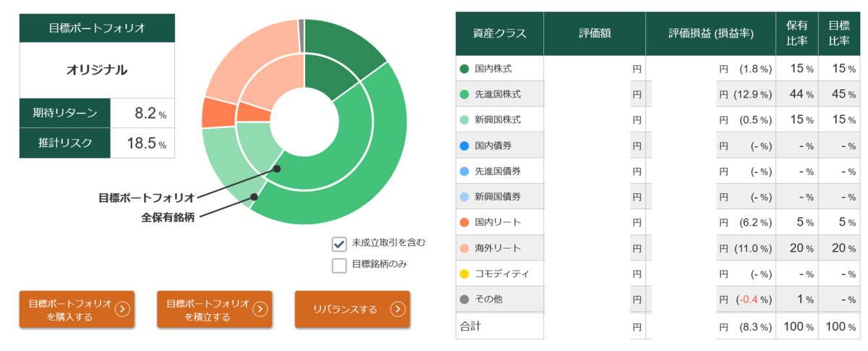Click 先進国株式 green legend dot
This screenshot has height=351, width=868.
[464, 94]
